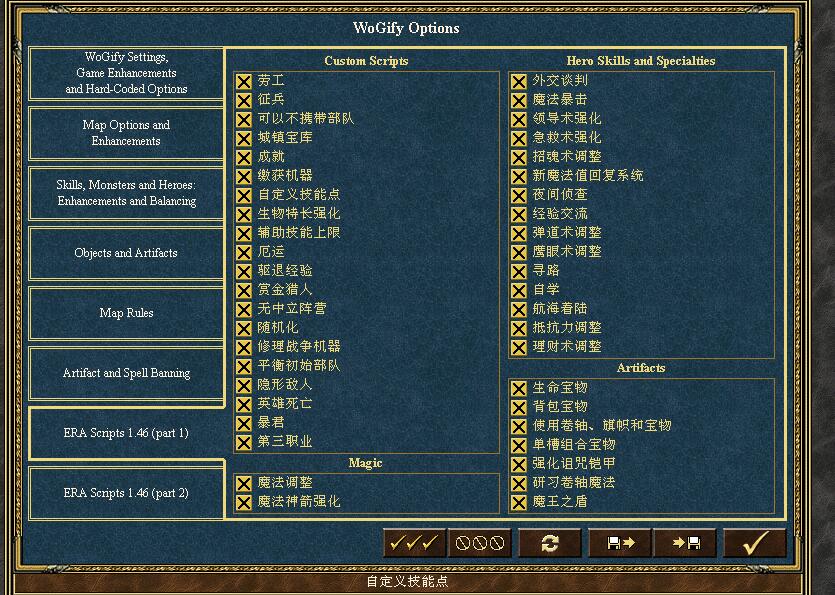Toggle the 外交谈判 checkbox
Viewport: 835px width, 595px height.
pyautogui.click(x=519, y=81)
